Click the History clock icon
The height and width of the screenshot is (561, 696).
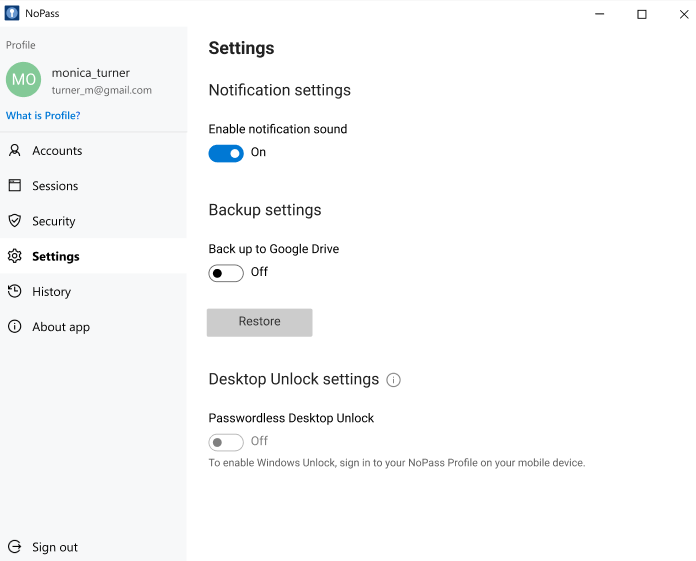pos(15,291)
